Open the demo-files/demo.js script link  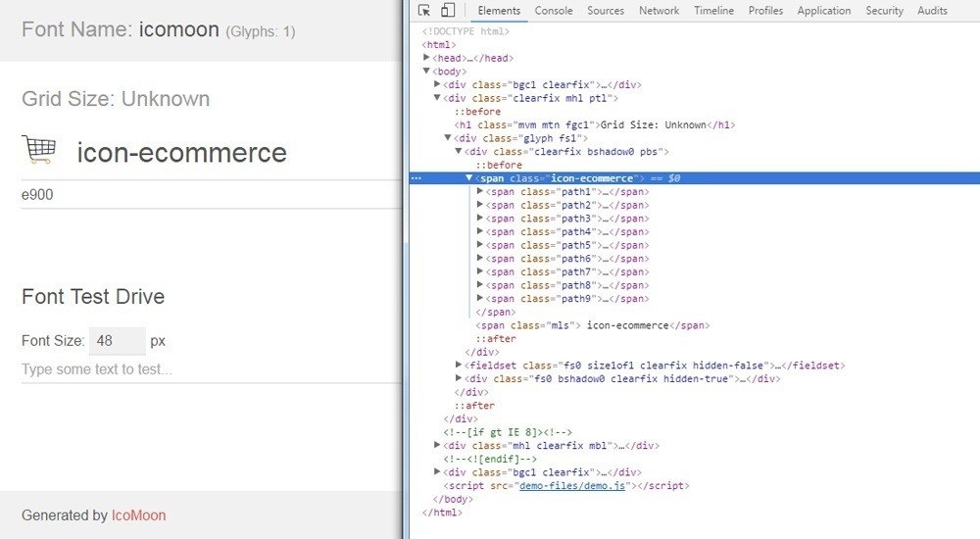pos(572,486)
